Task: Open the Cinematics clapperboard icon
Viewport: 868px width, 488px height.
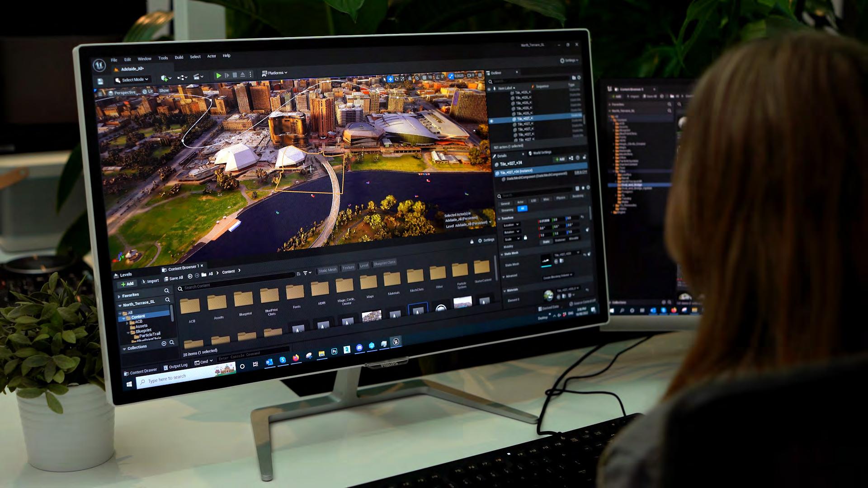Action: [197, 77]
